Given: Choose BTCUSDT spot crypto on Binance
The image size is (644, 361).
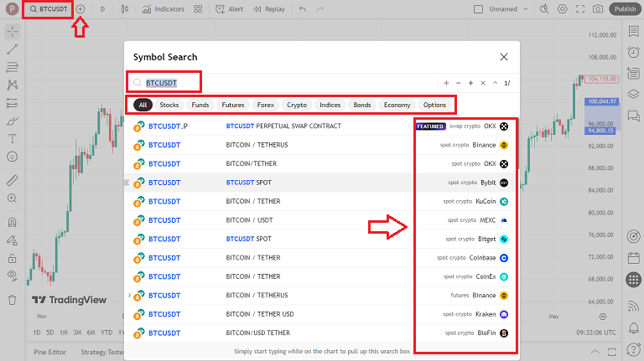Looking at the screenshot, I should coord(322,145).
